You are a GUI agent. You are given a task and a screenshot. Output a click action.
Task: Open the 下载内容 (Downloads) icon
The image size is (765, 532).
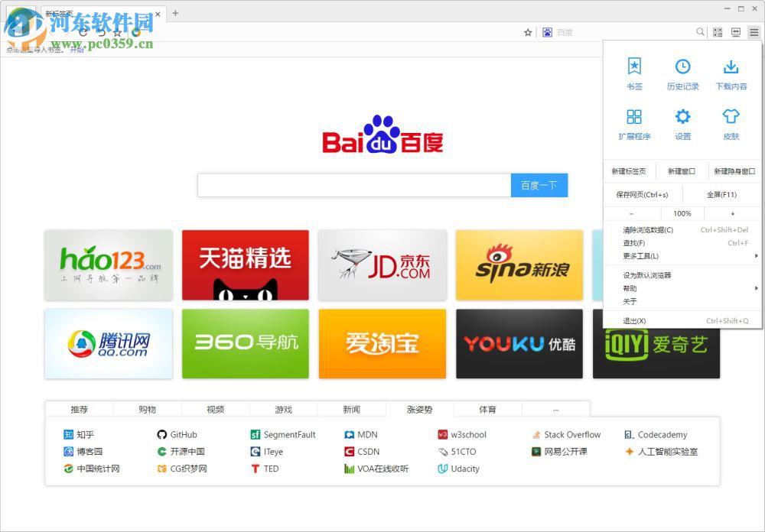[731, 73]
